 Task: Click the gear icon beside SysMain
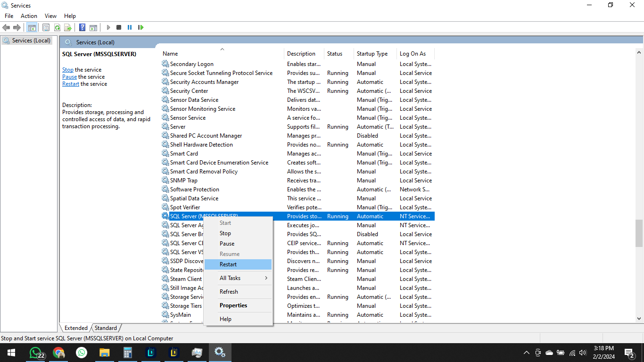click(165, 314)
